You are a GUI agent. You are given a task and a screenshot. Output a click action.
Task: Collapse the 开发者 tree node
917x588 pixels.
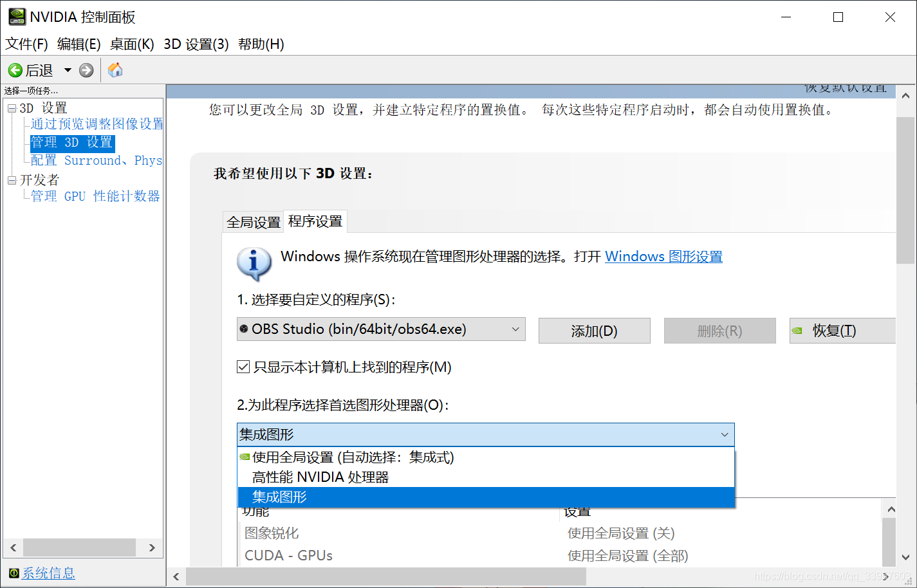click(12, 180)
